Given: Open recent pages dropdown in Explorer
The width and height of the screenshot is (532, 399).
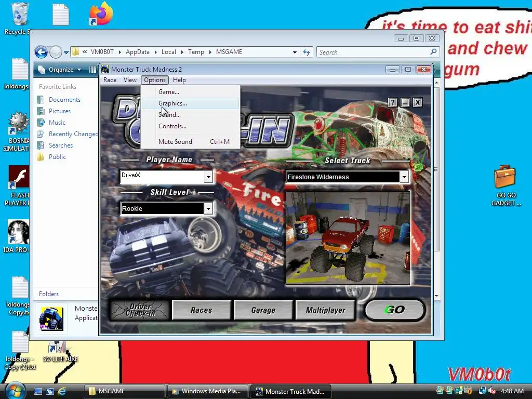Looking at the screenshot, I should [x=66, y=52].
